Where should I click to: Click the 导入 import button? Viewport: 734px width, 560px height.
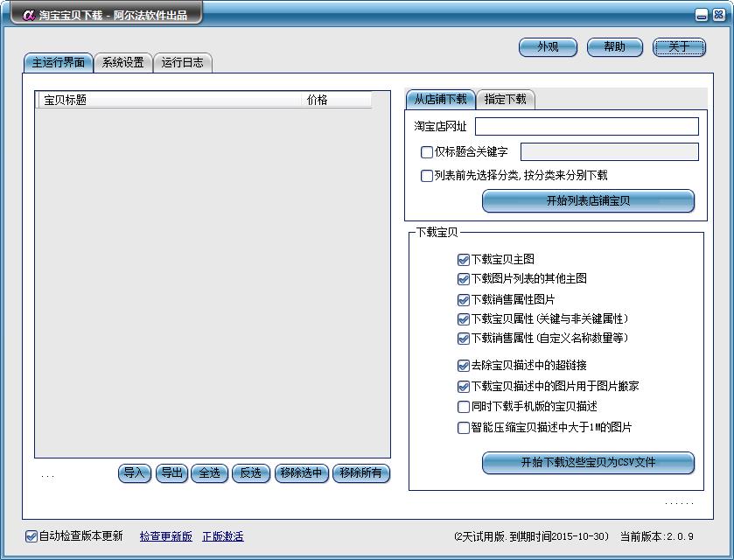135,473
